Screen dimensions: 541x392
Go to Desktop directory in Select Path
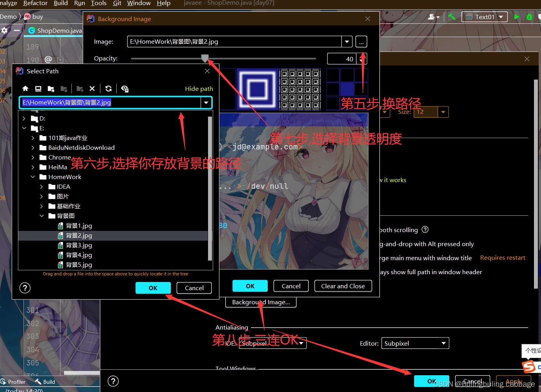coord(38,89)
